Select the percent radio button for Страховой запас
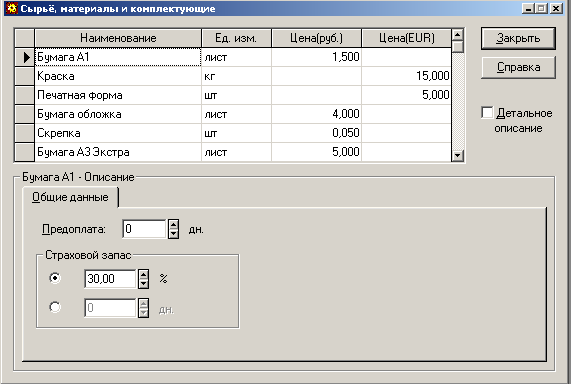 coord(55,278)
